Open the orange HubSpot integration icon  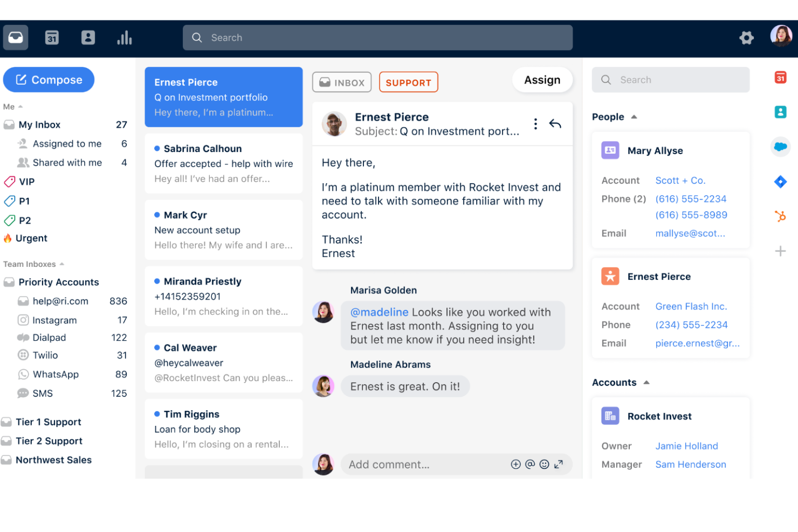[780, 216]
